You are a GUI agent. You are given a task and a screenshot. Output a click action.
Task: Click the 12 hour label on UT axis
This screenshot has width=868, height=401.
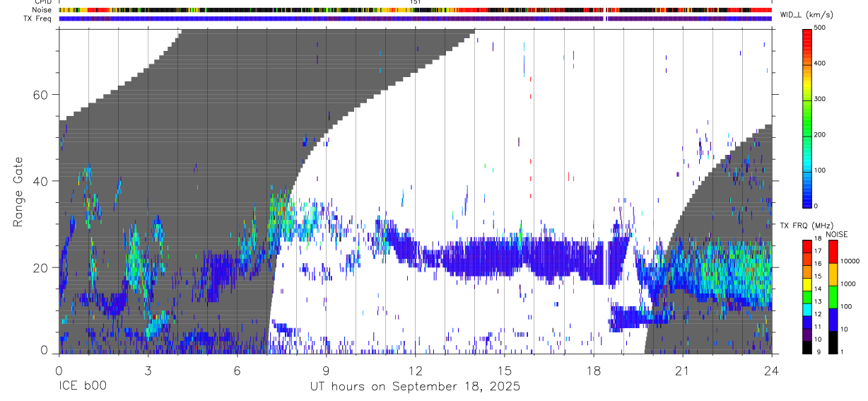415,369
